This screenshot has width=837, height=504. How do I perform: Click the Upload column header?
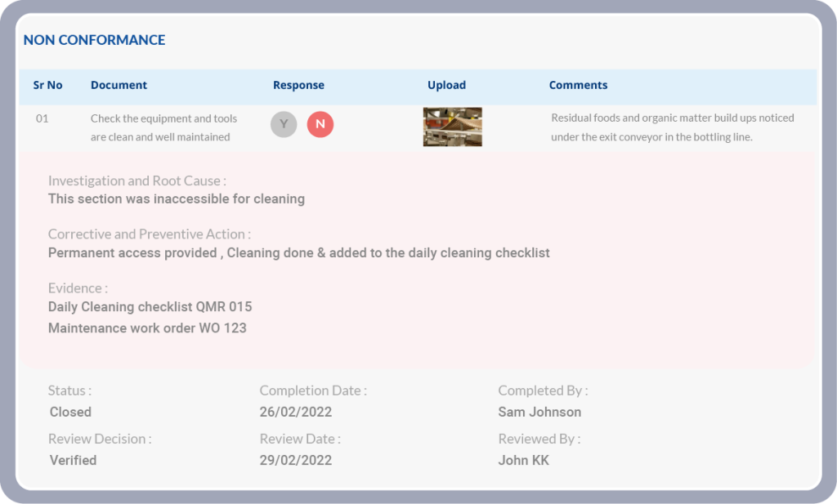click(446, 85)
